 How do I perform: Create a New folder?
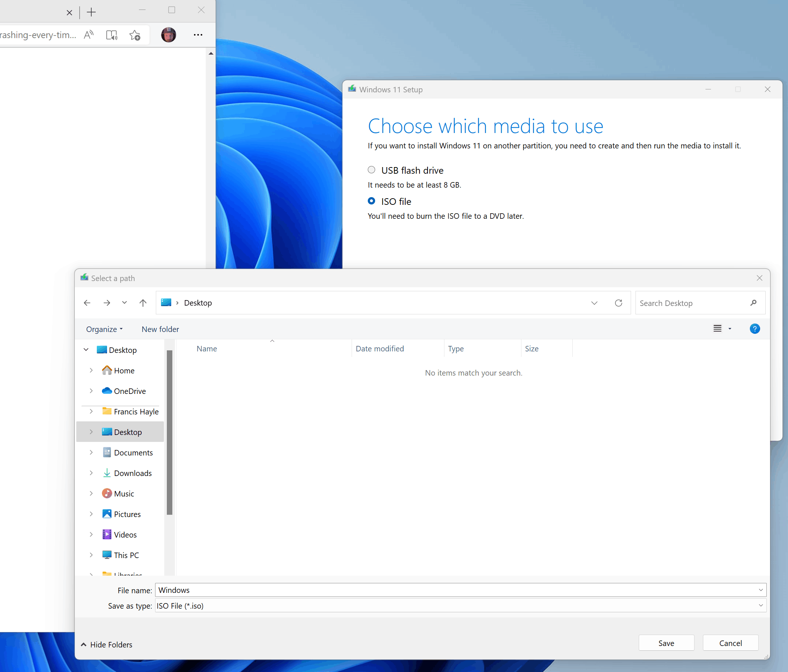tap(160, 329)
